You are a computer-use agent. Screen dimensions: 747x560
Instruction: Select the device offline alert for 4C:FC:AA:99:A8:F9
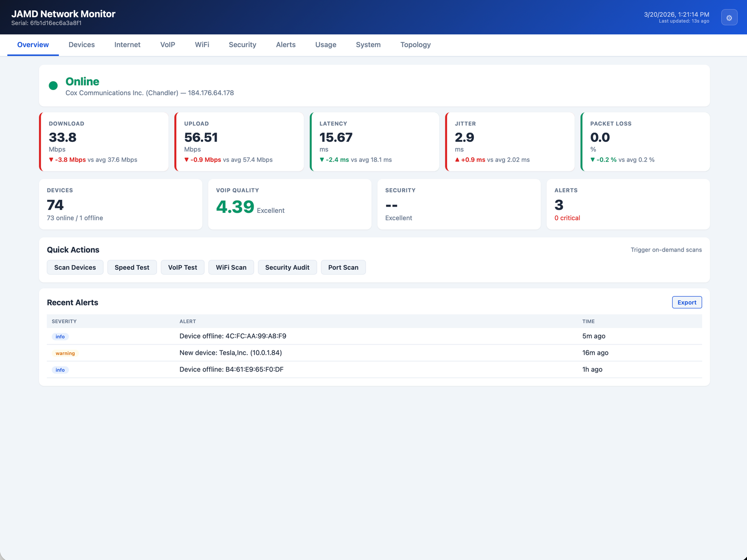233,336
